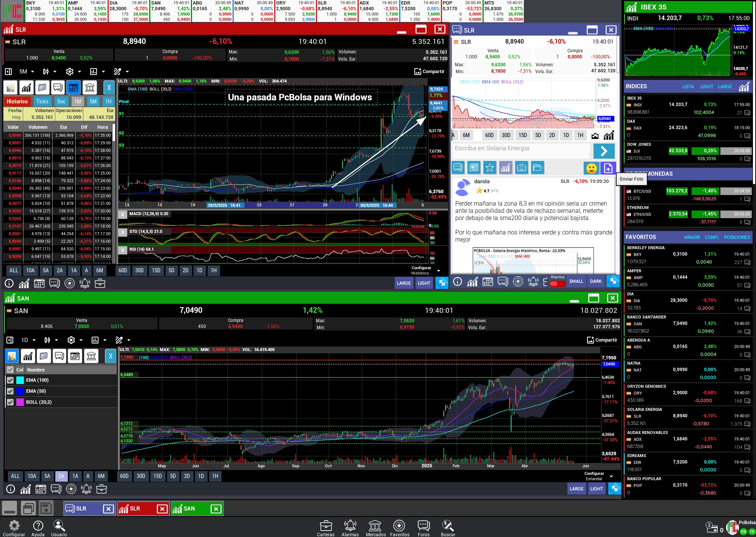Expand Configurar Histórico dropdown in SLR chart
The height and width of the screenshot is (537, 756).
pos(426,270)
